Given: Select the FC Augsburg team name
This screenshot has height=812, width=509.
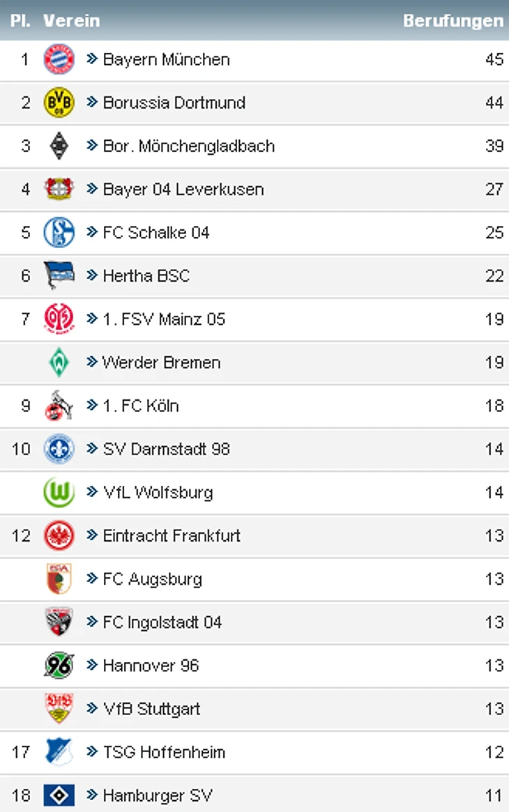Looking at the screenshot, I should coord(152,579).
